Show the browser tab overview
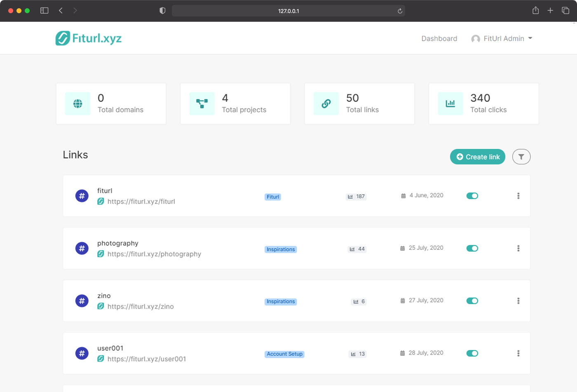 pos(565,11)
